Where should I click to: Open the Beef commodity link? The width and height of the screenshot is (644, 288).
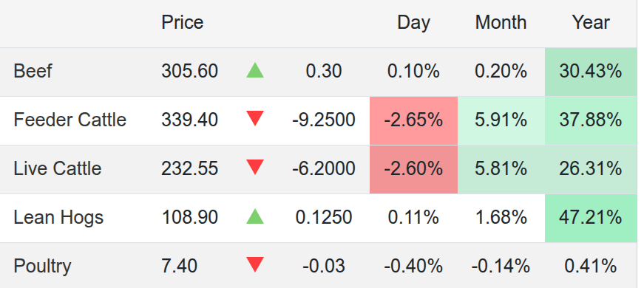click(33, 72)
